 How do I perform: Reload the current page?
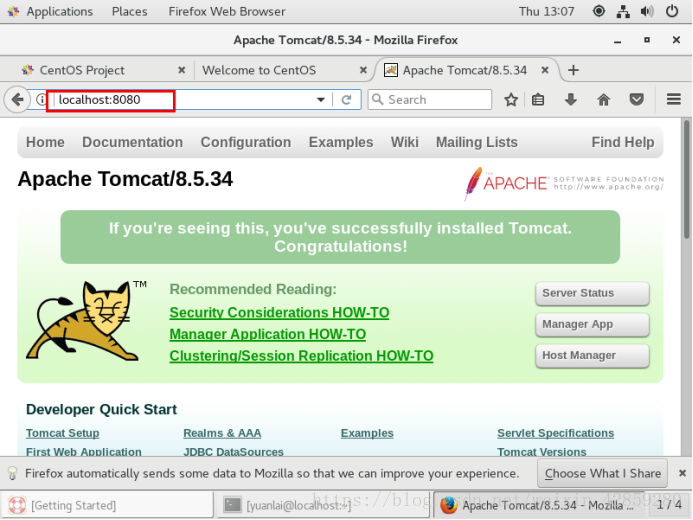(x=346, y=100)
